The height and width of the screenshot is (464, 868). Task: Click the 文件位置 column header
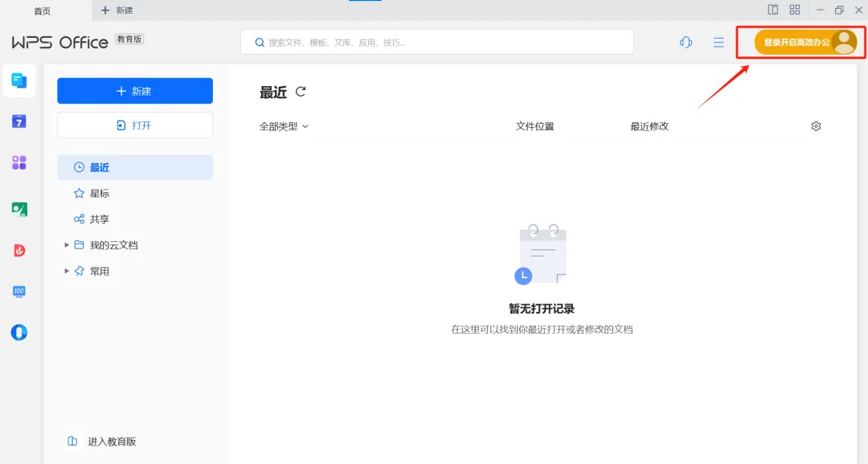tap(534, 126)
